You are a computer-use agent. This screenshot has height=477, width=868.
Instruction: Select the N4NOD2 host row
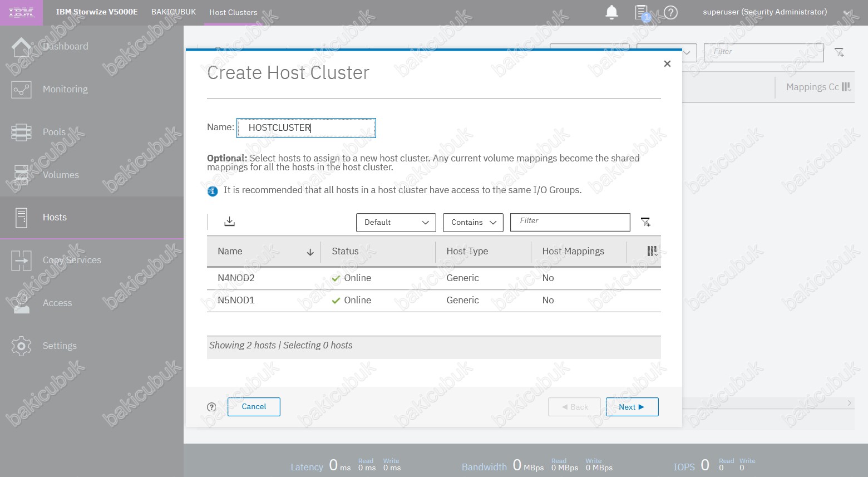click(x=434, y=278)
